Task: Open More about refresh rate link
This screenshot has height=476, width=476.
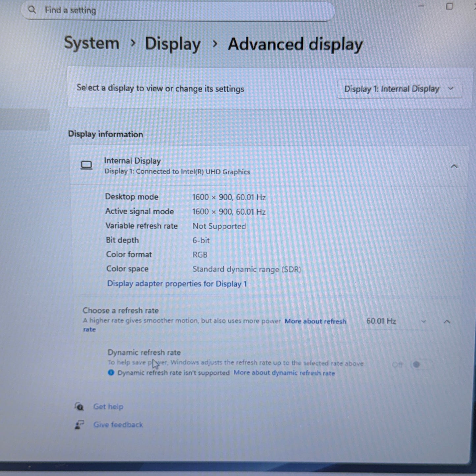Action: point(315,321)
